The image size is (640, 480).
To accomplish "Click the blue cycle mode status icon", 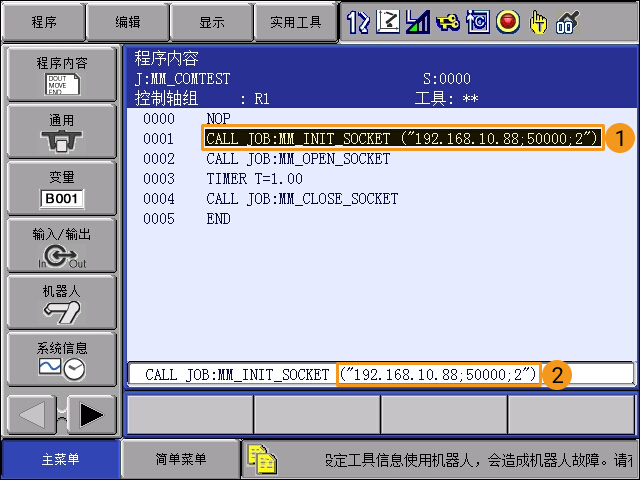I will (x=478, y=22).
